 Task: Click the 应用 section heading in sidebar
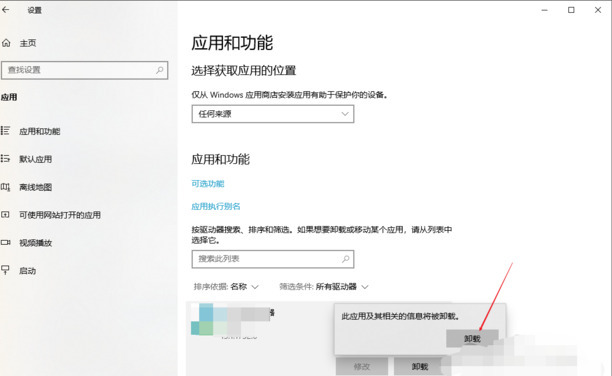[9, 97]
